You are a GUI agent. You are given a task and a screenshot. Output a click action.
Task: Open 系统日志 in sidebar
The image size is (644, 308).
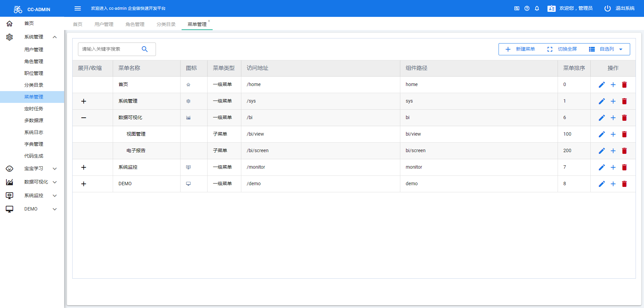point(34,132)
